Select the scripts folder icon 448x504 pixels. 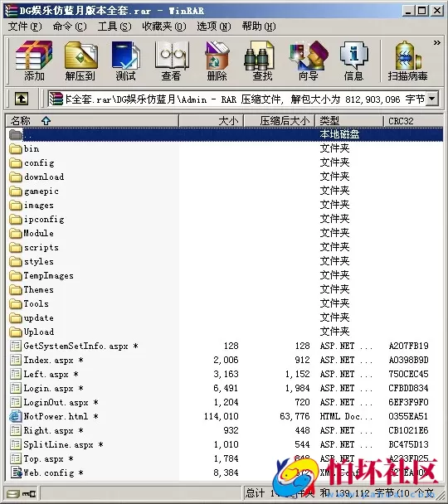(16, 248)
